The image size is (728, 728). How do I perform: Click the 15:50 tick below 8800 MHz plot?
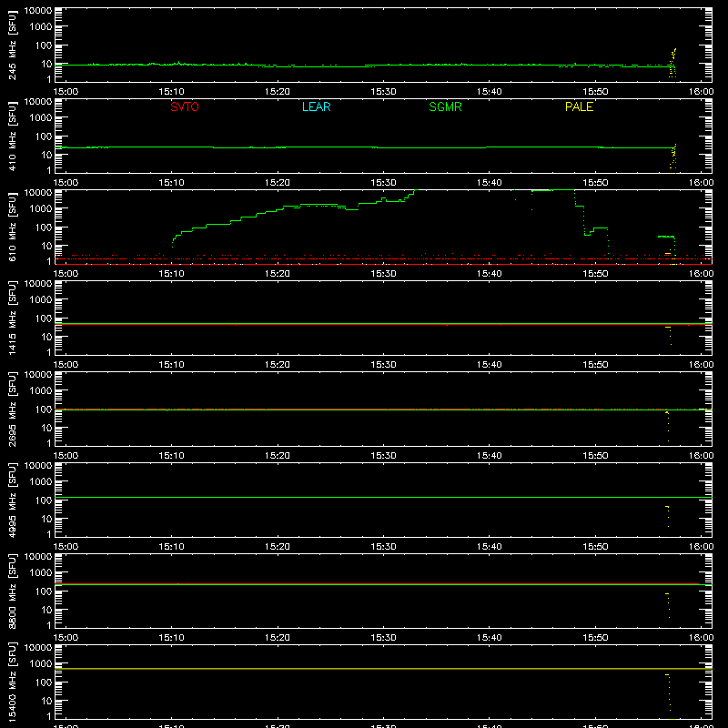(x=595, y=638)
